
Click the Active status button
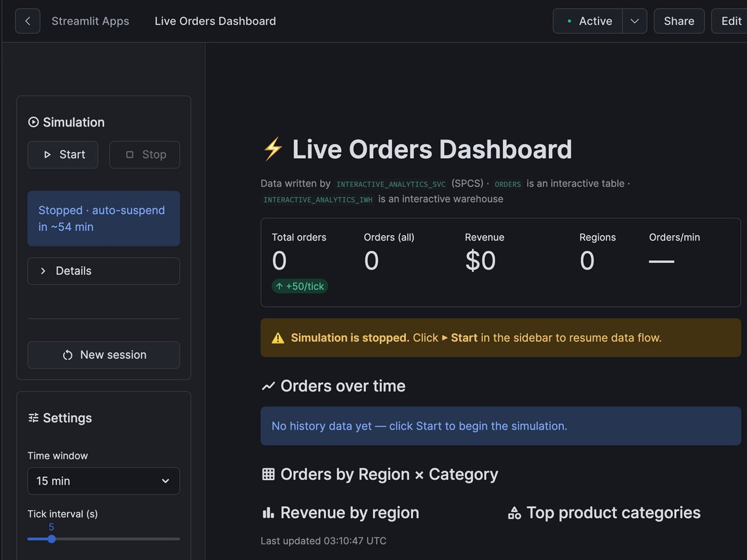pyautogui.click(x=588, y=21)
